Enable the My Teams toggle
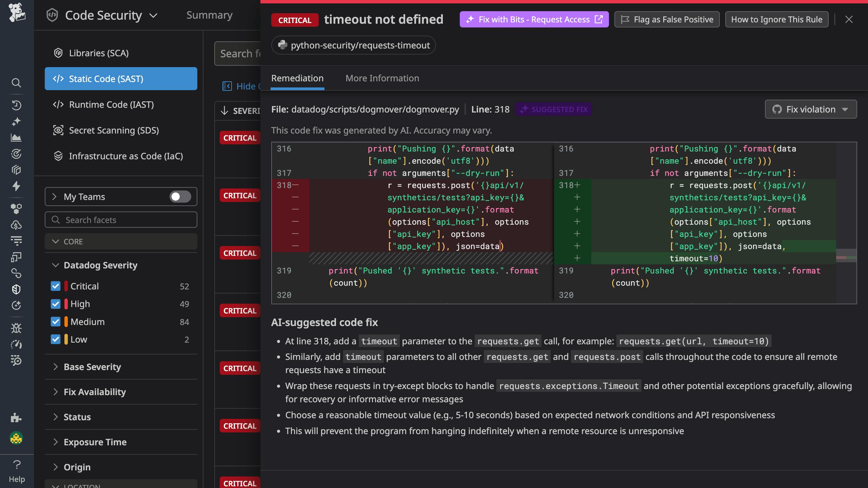The height and width of the screenshot is (488, 868). coord(180,197)
